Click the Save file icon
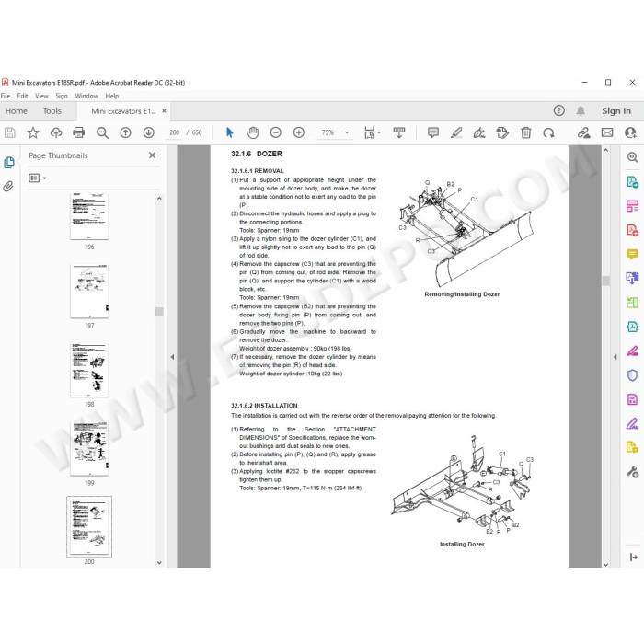This screenshot has height=644, width=644. [10, 132]
